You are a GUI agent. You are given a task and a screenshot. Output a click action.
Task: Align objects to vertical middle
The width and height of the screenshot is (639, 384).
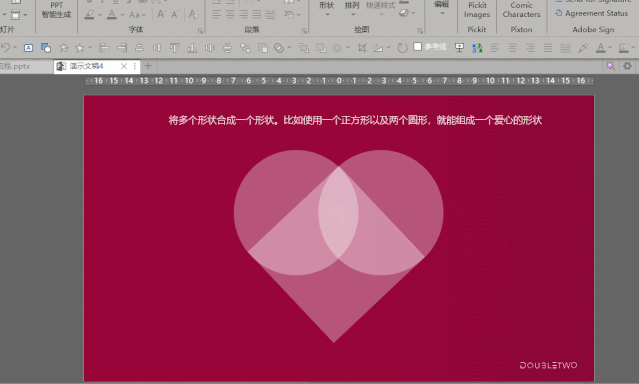pyautogui.click(x=157, y=48)
